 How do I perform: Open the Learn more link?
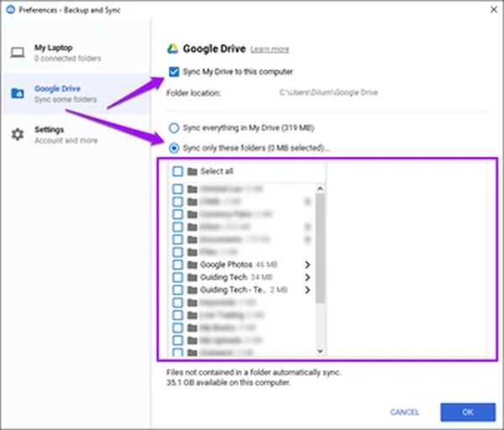click(x=270, y=50)
